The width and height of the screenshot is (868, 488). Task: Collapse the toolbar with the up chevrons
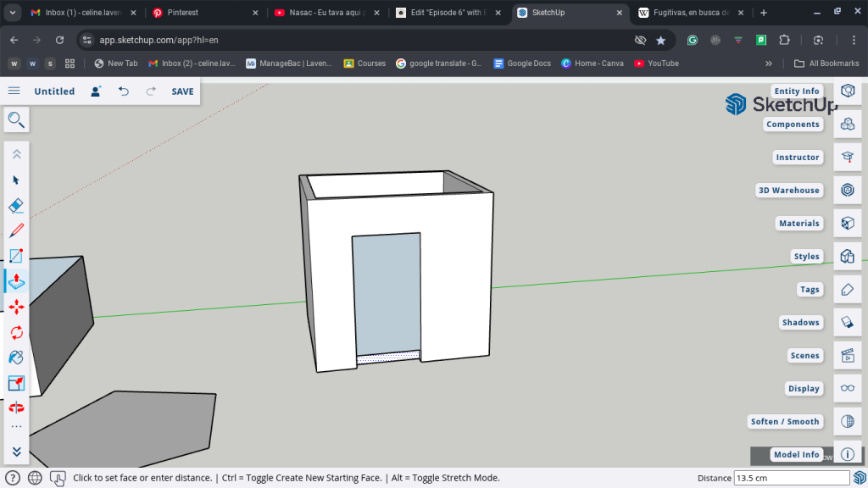(x=16, y=154)
